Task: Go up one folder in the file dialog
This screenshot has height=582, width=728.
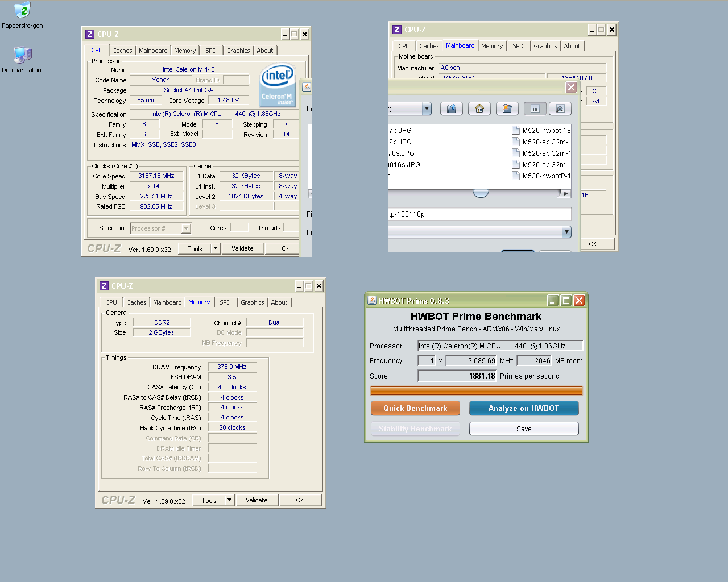Action: [452, 109]
